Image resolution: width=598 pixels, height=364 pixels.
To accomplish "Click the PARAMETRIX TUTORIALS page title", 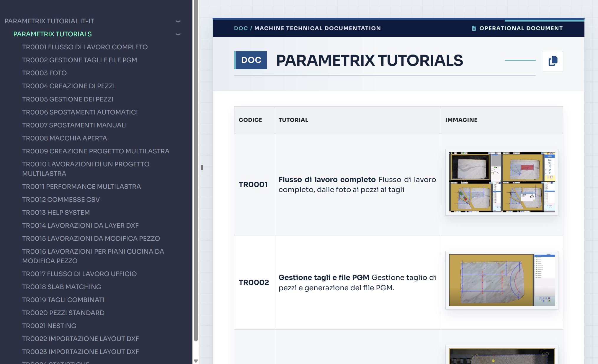I will (370, 60).
